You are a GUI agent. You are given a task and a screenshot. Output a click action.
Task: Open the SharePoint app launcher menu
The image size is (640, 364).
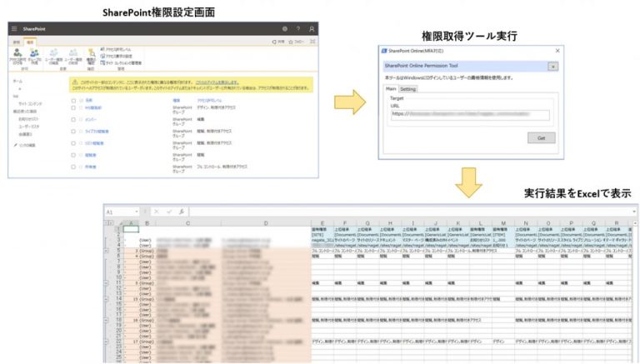(14, 29)
